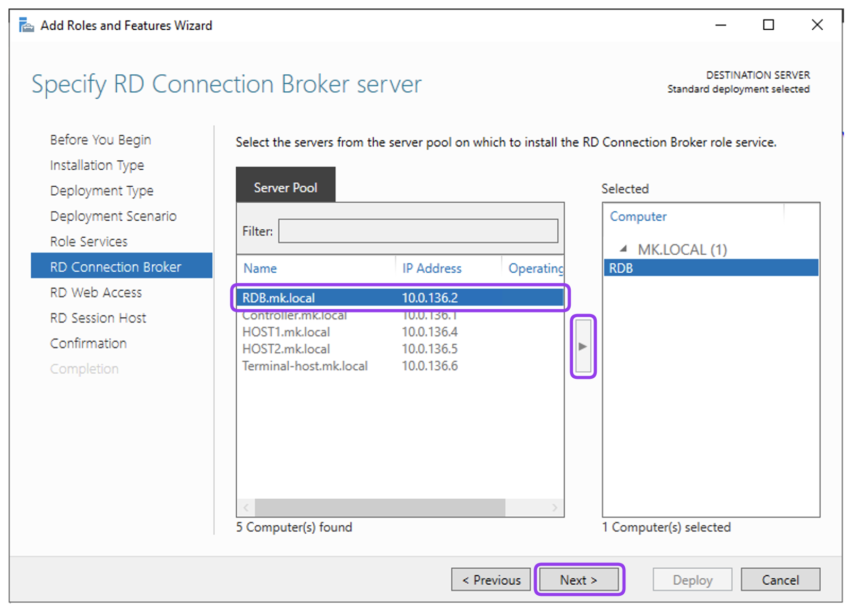The image size is (852, 616).
Task: Click the server pool horizontal scrollbar thumb
Action: coord(380,508)
